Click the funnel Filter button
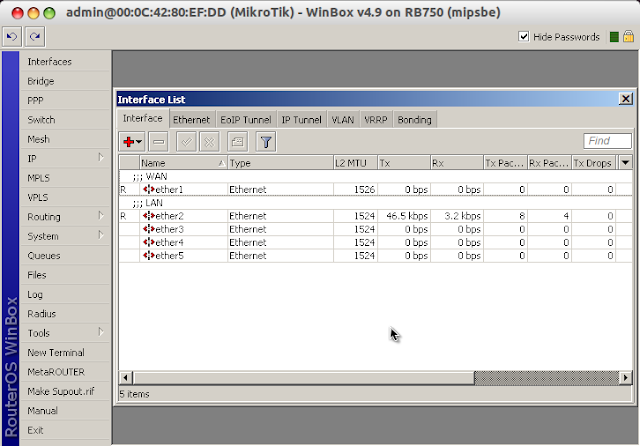This screenshot has width=640, height=446. (x=266, y=142)
